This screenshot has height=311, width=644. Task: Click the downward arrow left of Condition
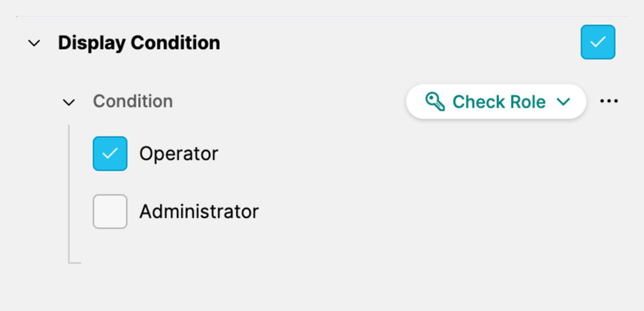69,103
